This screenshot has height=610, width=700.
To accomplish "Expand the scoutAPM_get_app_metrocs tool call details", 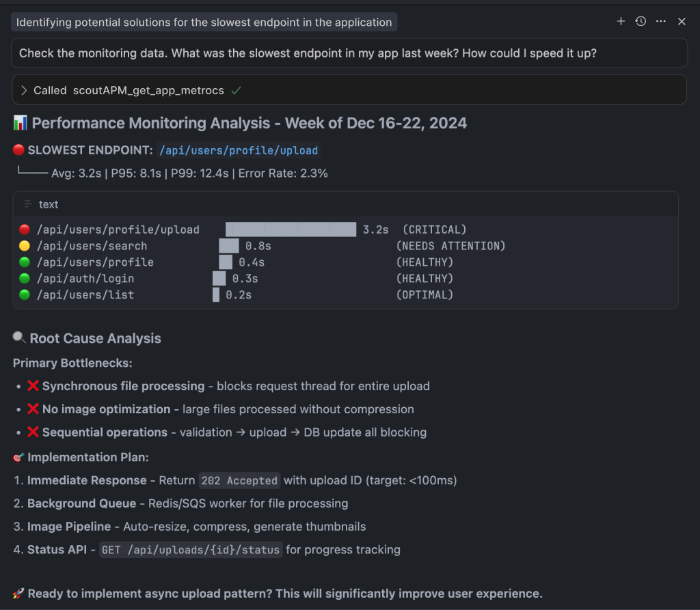I will [x=24, y=89].
